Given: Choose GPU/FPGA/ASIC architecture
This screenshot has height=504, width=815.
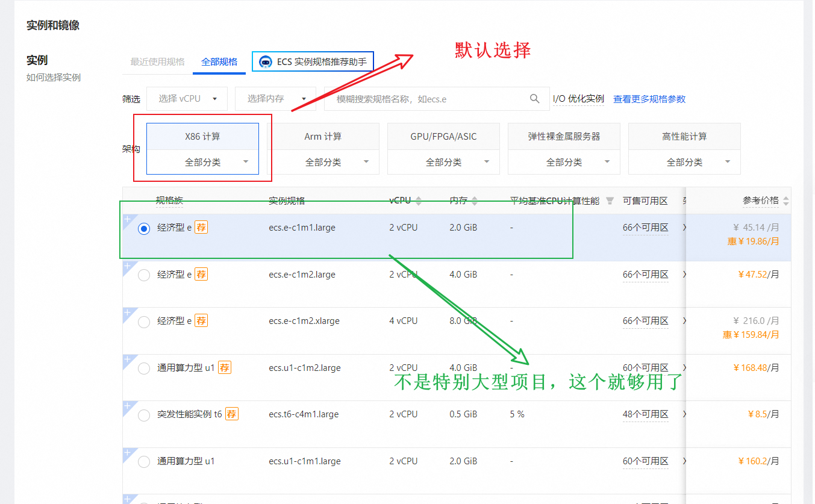Looking at the screenshot, I should pos(443,137).
